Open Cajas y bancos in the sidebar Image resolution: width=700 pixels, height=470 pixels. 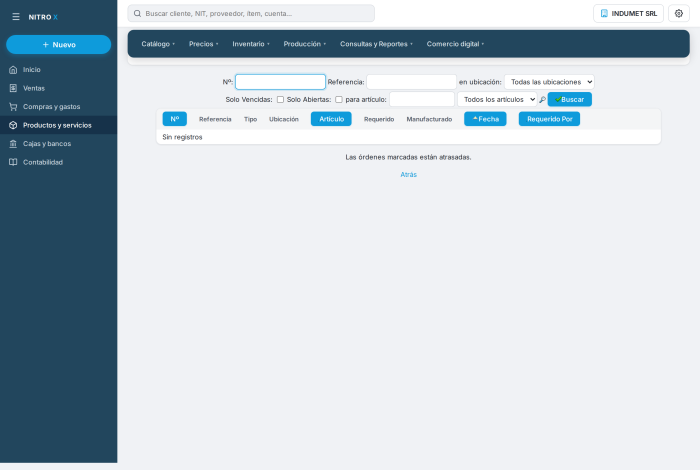[58, 144]
